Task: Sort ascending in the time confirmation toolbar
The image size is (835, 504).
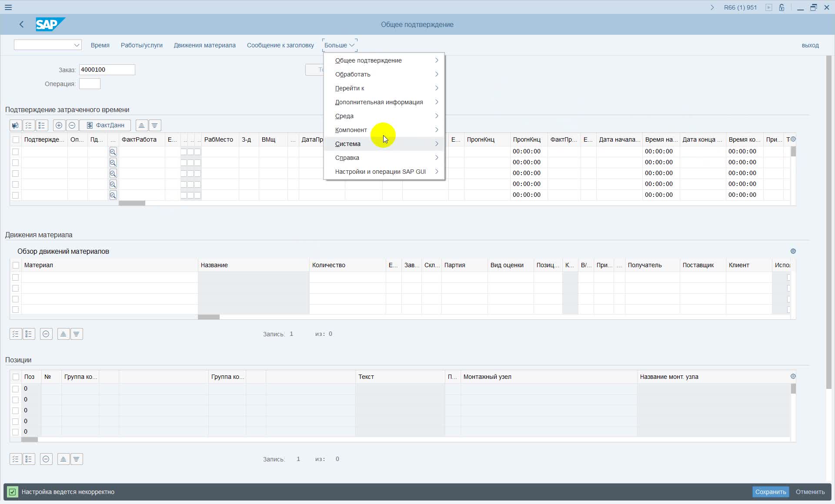Action: [x=142, y=125]
